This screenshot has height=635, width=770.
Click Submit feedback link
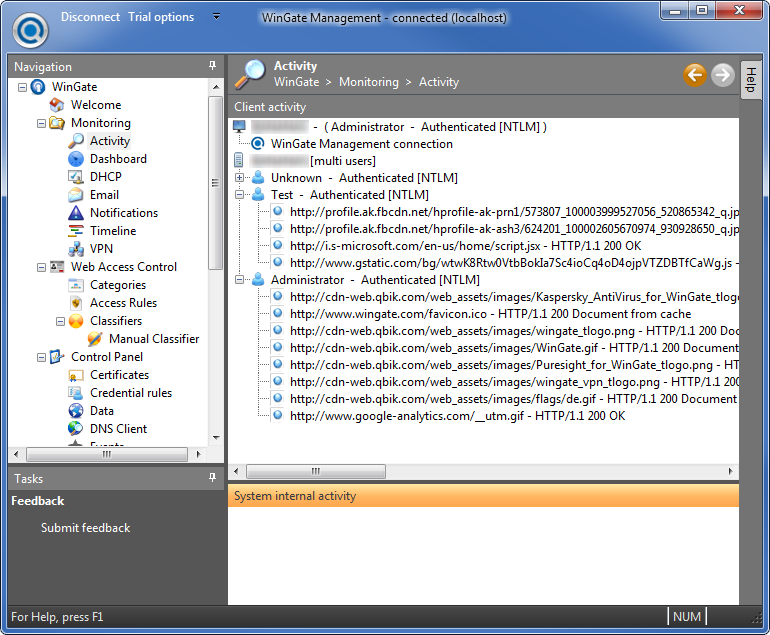point(85,527)
